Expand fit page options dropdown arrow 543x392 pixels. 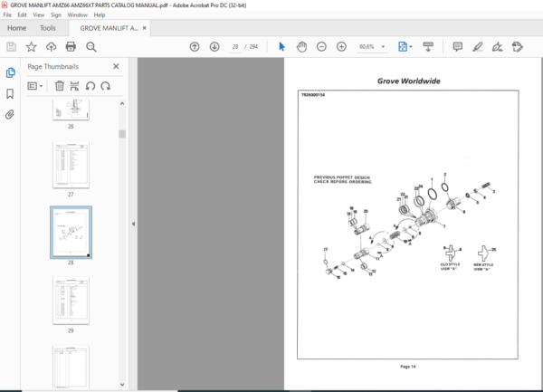(411, 47)
